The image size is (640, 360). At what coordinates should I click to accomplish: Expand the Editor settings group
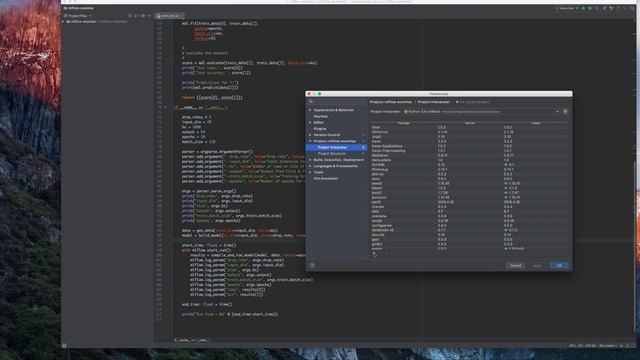310,122
